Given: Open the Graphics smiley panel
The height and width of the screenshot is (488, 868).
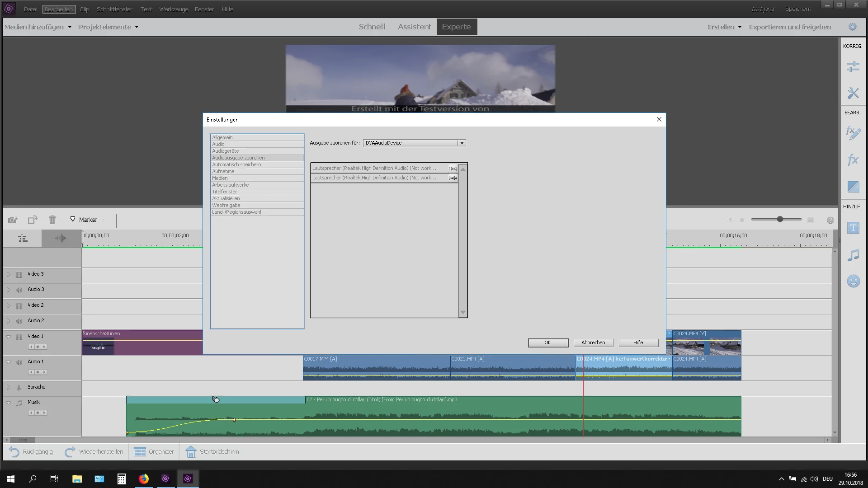Looking at the screenshot, I should [853, 281].
